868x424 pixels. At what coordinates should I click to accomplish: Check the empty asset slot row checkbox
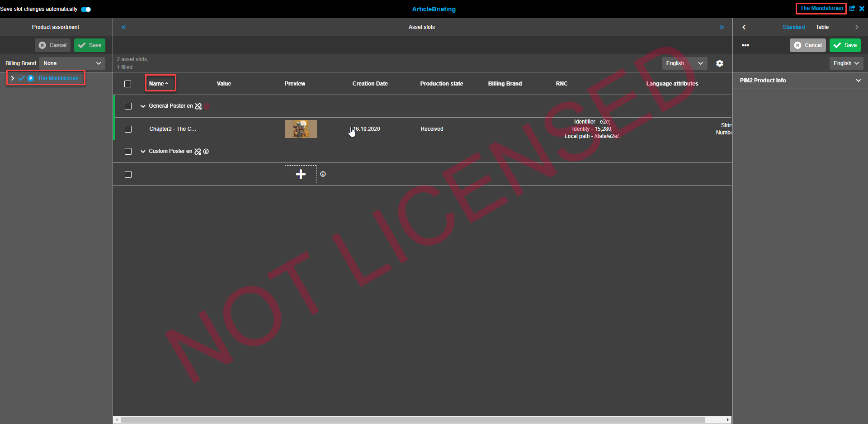[128, 174]
